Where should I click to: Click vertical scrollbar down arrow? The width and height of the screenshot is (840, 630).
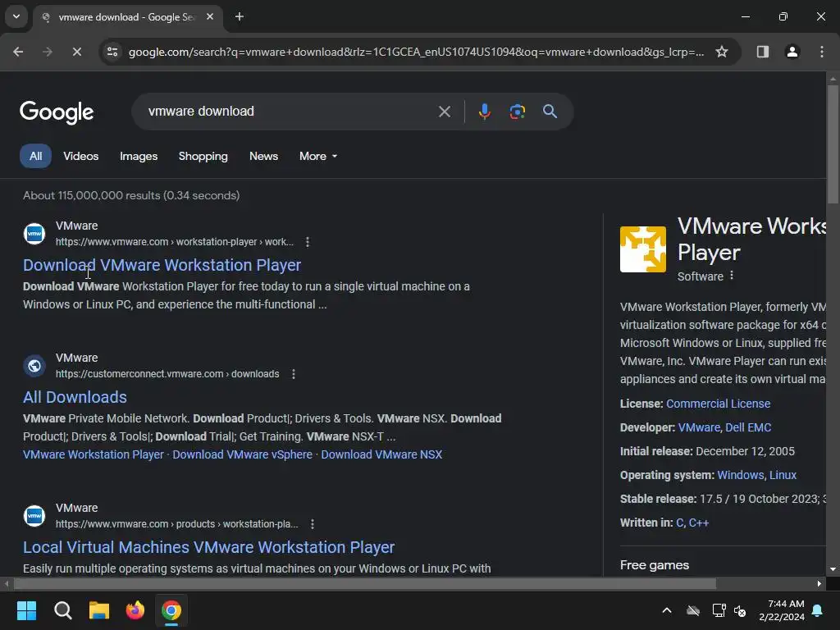coord(833,569)
